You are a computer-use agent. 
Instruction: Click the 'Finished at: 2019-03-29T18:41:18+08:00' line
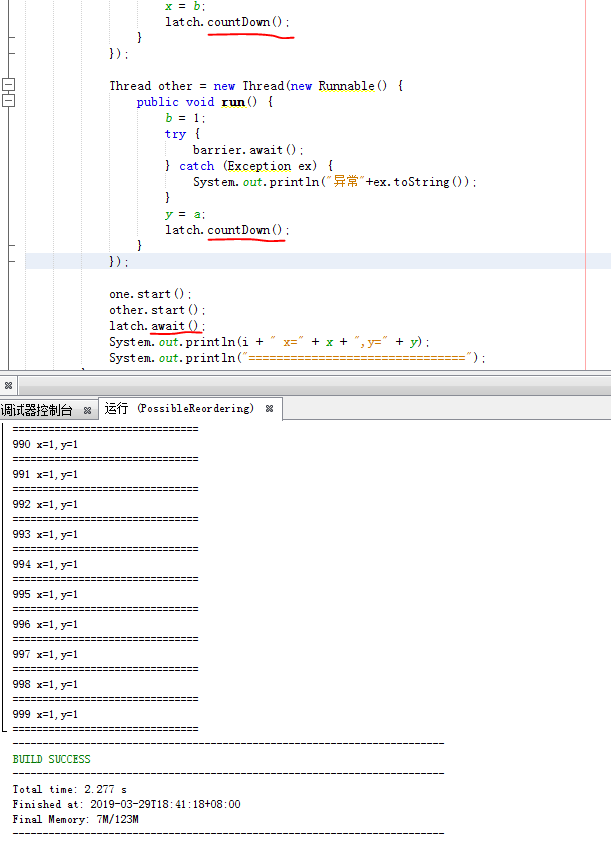[126, 804]
